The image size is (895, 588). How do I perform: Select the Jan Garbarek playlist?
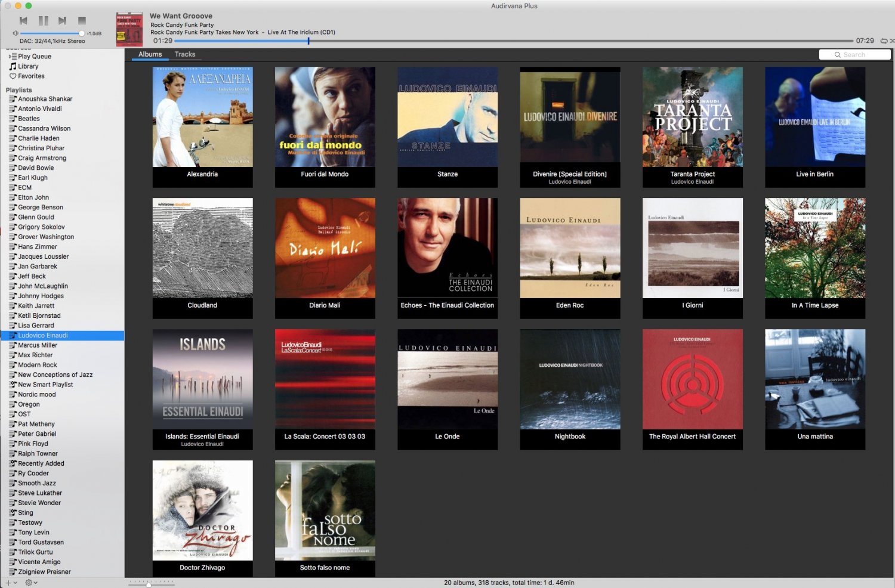[62, 267]
